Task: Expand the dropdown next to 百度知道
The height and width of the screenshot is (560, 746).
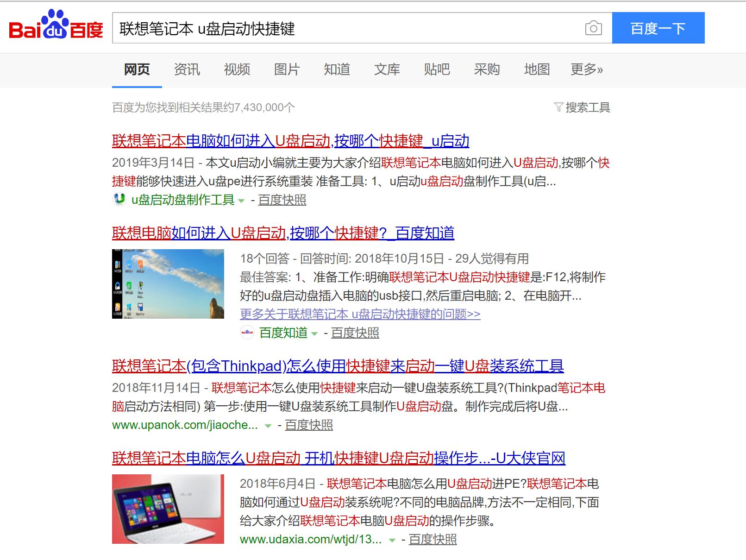Action: (x=314, y=333)
